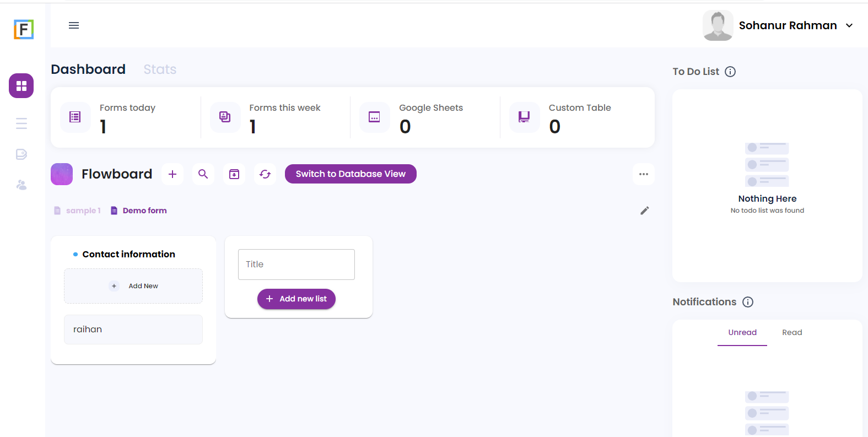Open the hamburger menu in the header
The height and width of the screenshot is (437, 868).
point(74,25)
